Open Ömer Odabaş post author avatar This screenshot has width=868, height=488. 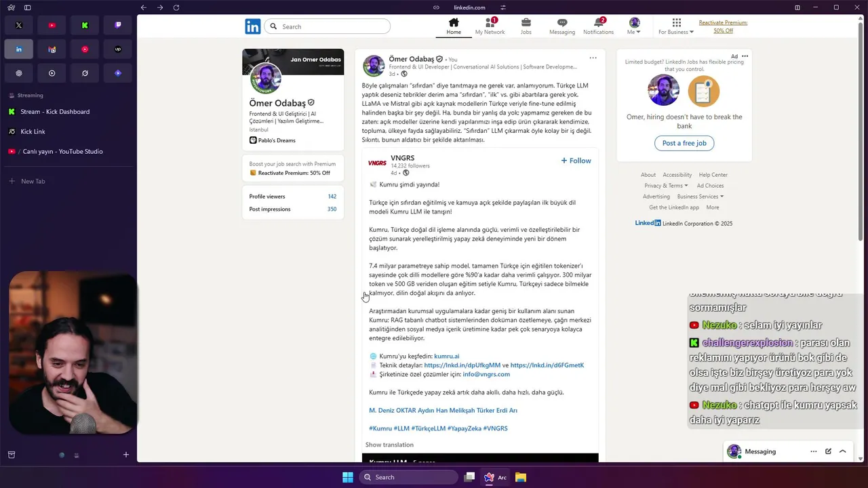point(374,66)
